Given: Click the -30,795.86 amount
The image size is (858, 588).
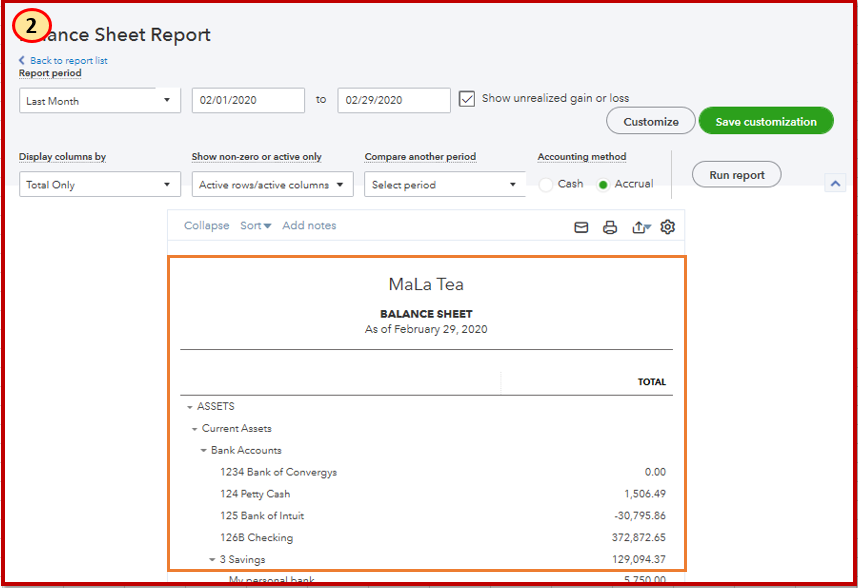Looking at the screenshot, I should 640,516.
